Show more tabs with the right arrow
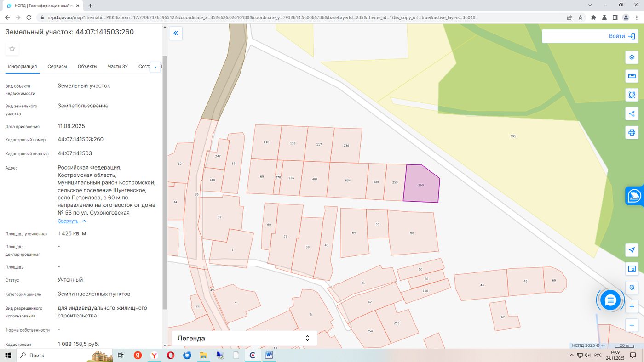 pyautogui.click(x=155, y=67)
